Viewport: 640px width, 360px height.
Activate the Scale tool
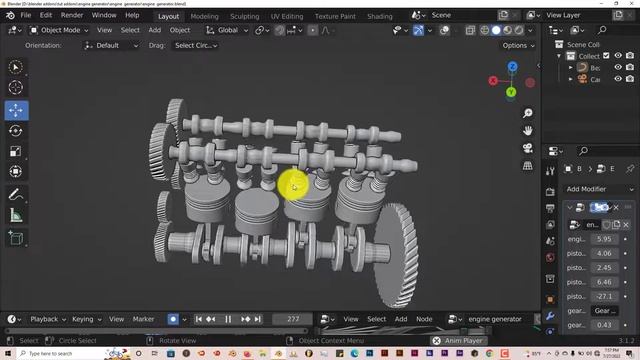(x=16, y=151)
